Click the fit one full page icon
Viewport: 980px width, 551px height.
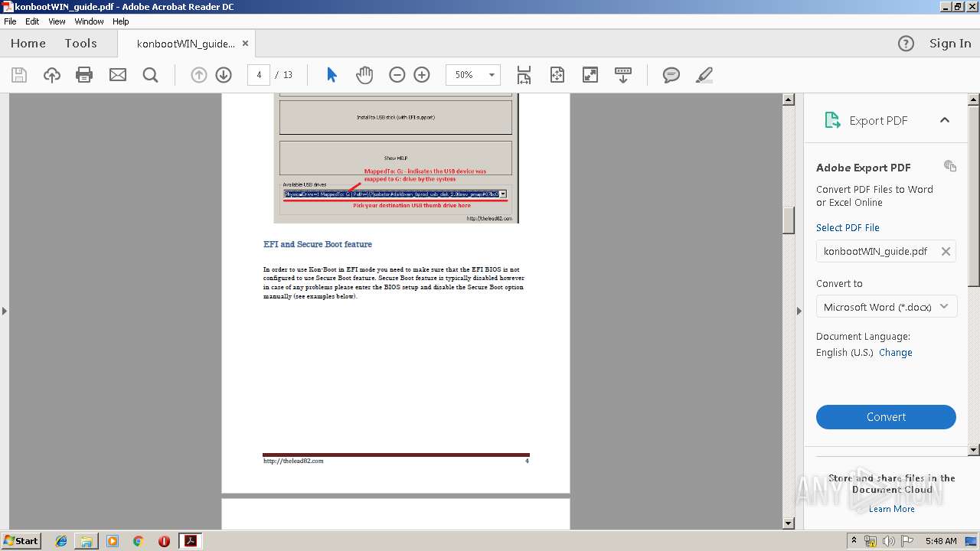[x=557, y=75]
